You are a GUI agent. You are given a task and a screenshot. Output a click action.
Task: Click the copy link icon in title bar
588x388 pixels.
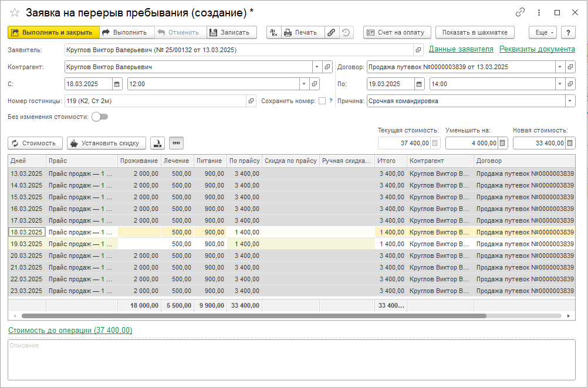pyautogui.click(x=520, y=12)
